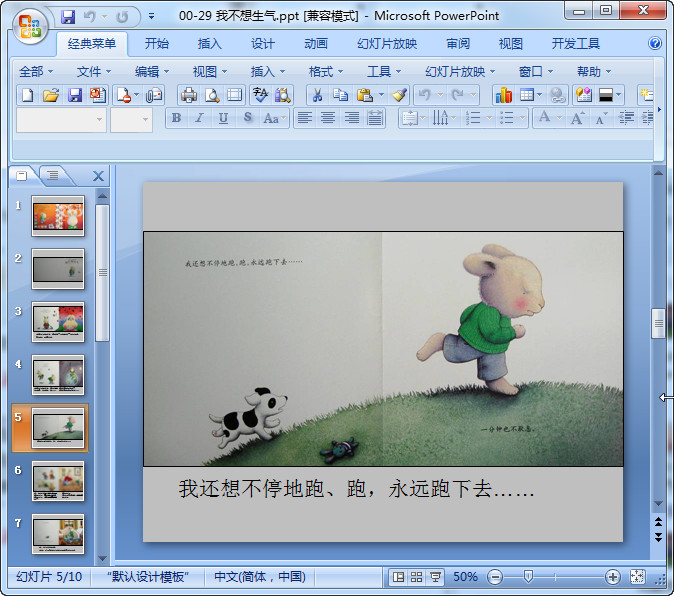Click the justify text alignment icon

point(375,118)
